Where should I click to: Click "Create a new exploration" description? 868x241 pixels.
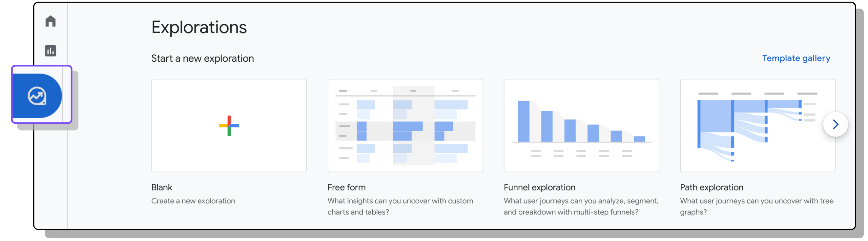tap(193, 201)
